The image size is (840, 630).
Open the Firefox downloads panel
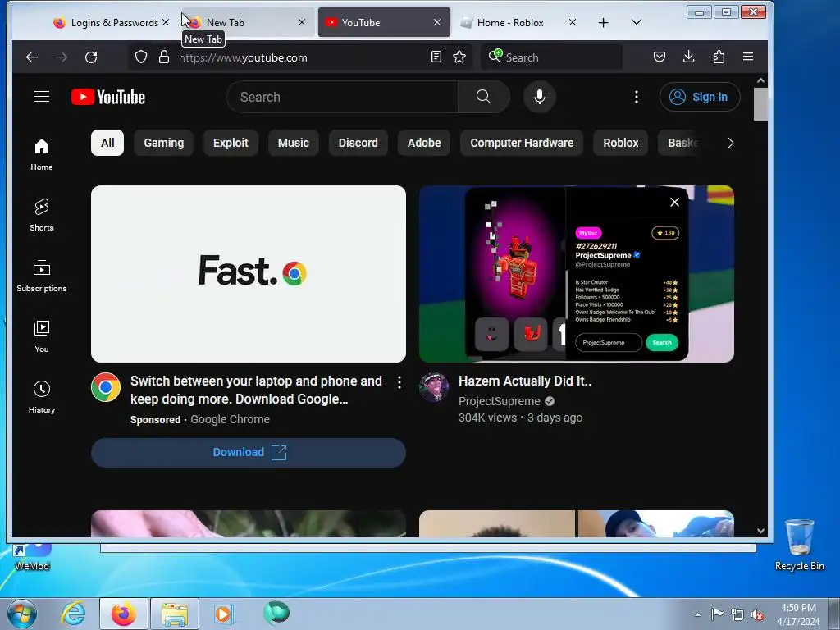coord(689,57)
